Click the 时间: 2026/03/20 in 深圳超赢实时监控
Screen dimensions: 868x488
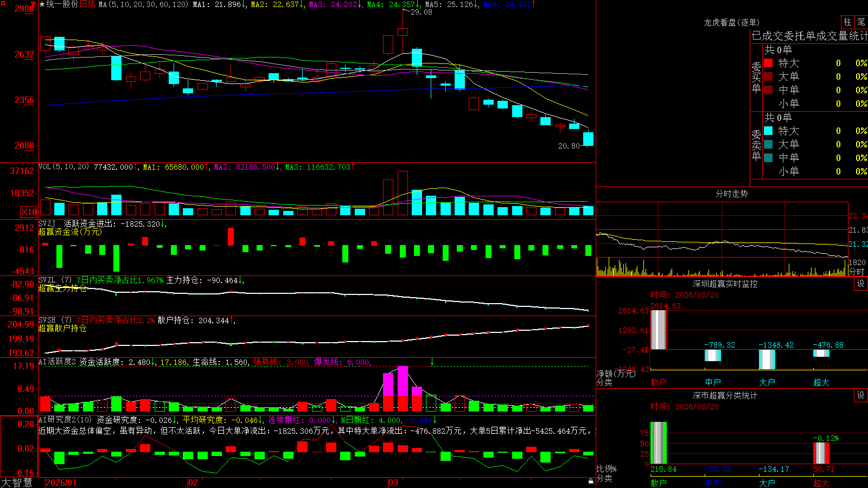[x=685, y=295]
